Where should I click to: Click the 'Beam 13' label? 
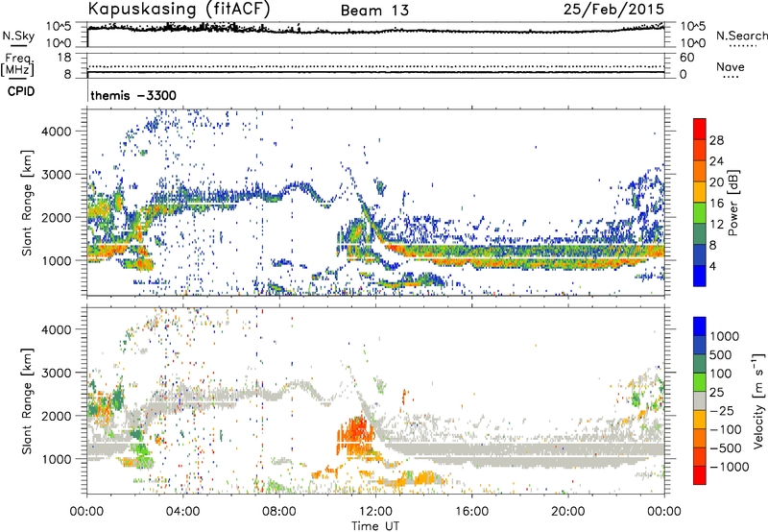(x=374, y=11)
